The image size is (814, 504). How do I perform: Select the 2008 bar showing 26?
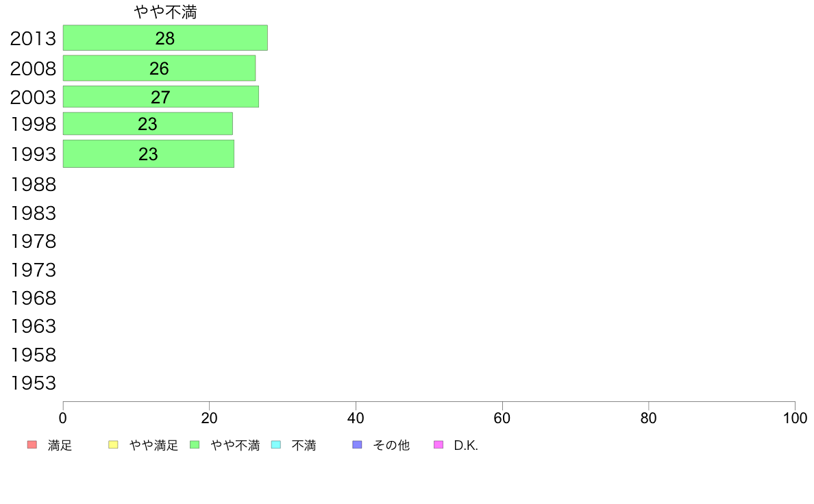click(159, 68)
